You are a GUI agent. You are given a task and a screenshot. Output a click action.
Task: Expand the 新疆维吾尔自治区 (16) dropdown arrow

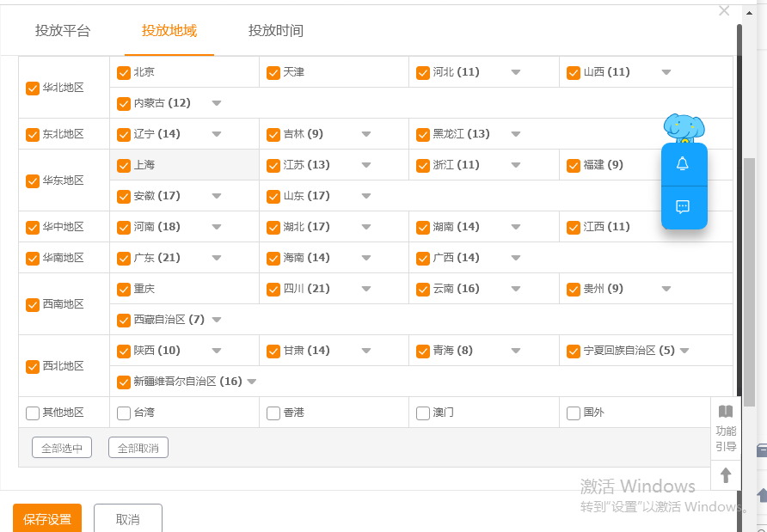tap(252, 382)
